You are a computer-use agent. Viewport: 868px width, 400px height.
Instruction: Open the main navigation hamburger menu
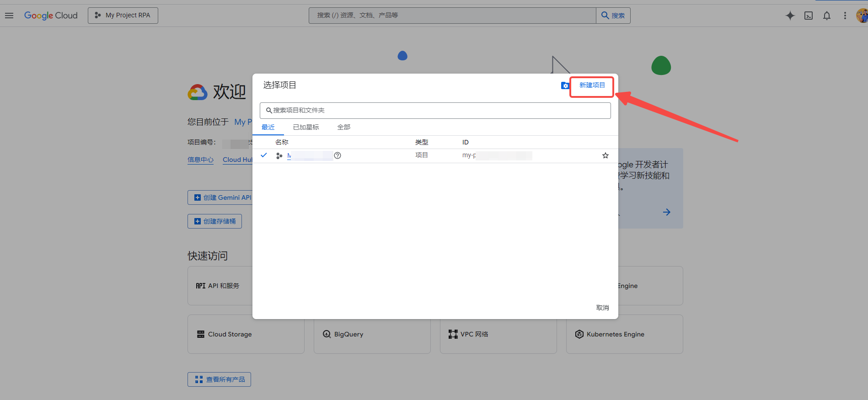point(9,16)
